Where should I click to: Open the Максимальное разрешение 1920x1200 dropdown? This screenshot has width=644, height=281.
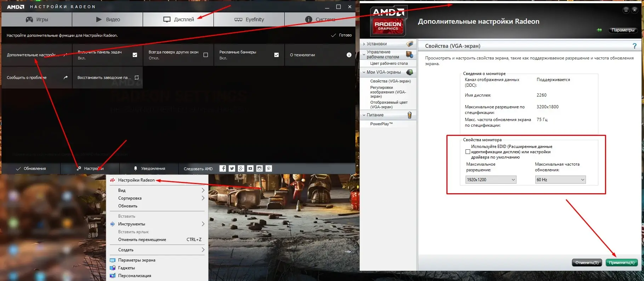pyautogui.click(x=491, y=180)
